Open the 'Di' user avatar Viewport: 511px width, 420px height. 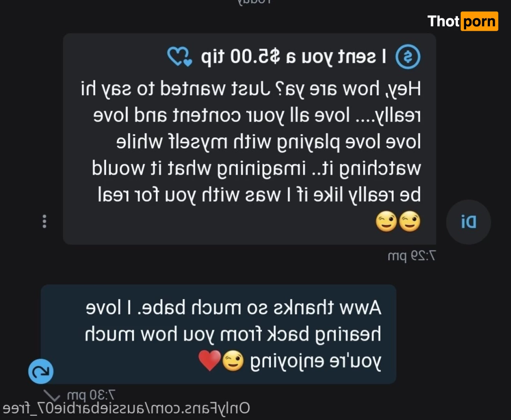pyautogui.click(x=468, y=222)
